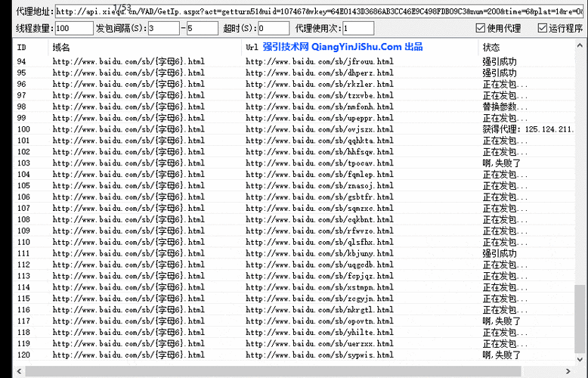Click URL ending in yhilte.html

point(320,332)
